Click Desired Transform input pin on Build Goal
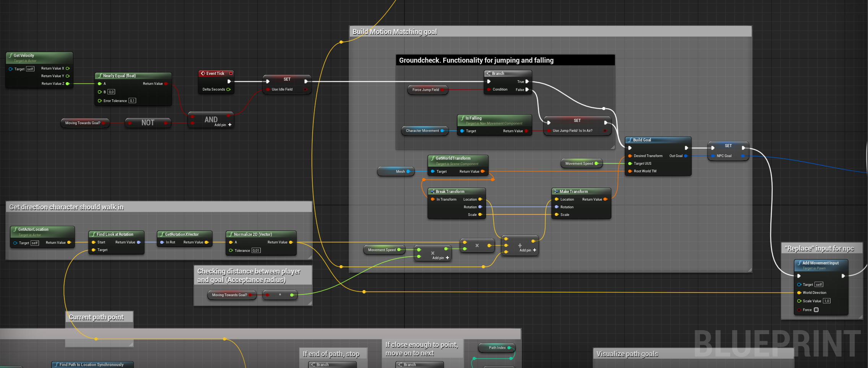Screen dimensions: 868x368 click(x=630, y=156)
